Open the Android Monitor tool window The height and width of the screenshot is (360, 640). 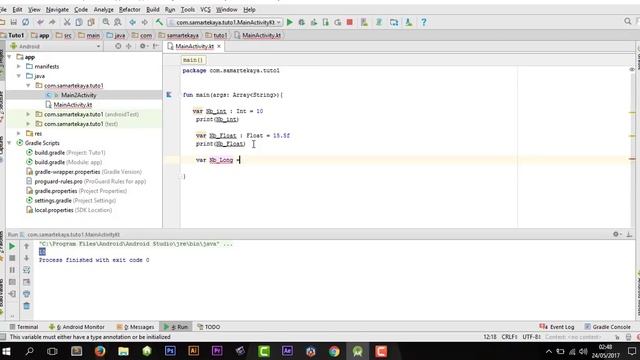(77, 327)
